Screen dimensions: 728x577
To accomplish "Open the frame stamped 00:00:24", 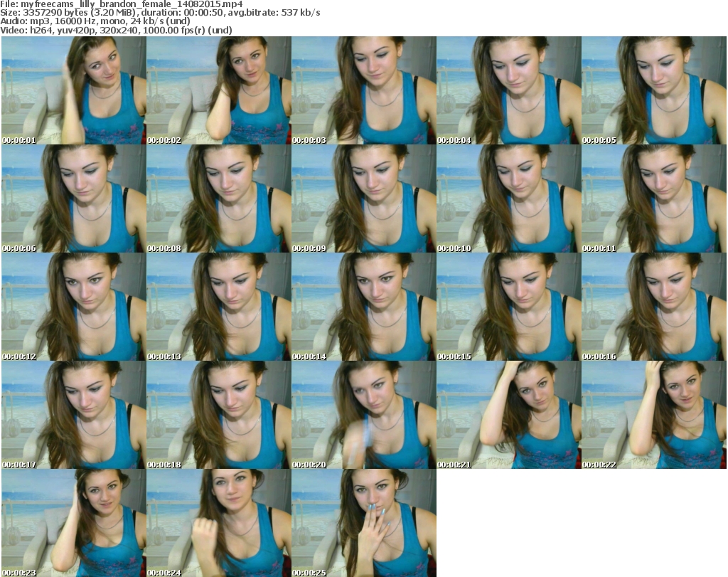I will [219, 523].
